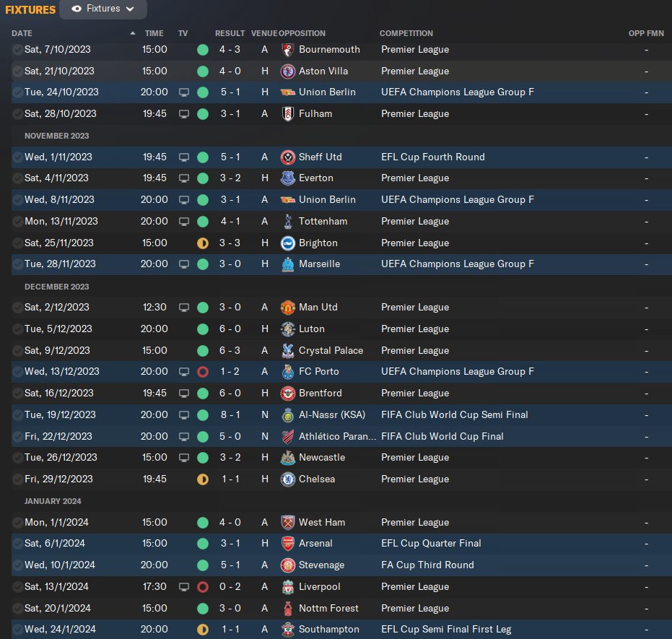Screen dimensions: 672x639
Task: Toggle the checkmark for Wed, 1/11/2023 fixture
Action: pos(17,157)
